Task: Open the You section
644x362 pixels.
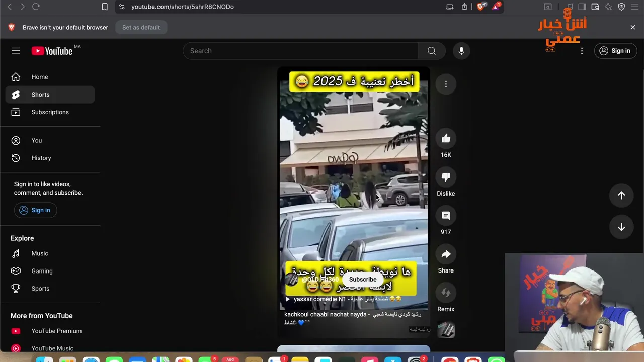Action: 50,140
